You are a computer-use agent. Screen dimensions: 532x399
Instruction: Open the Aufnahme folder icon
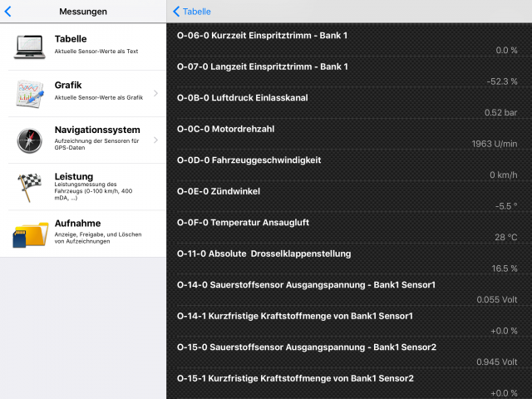(31, 234)
